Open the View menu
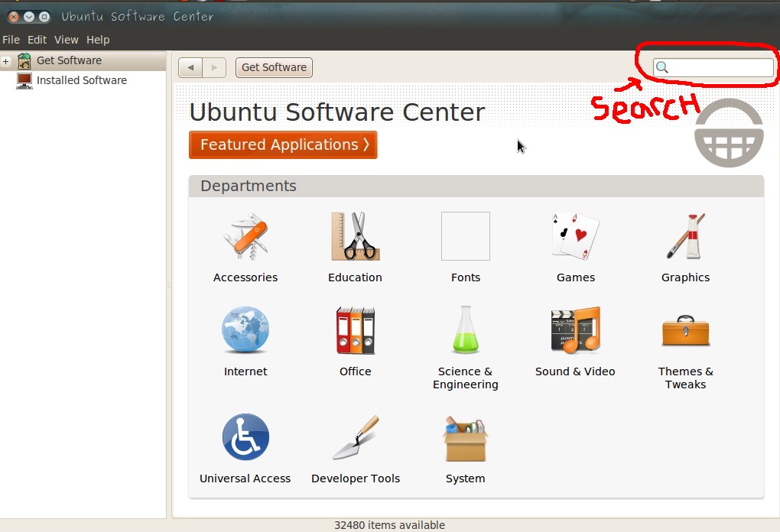Viewport: 780px width, 532px height. (x=67, y=40)
